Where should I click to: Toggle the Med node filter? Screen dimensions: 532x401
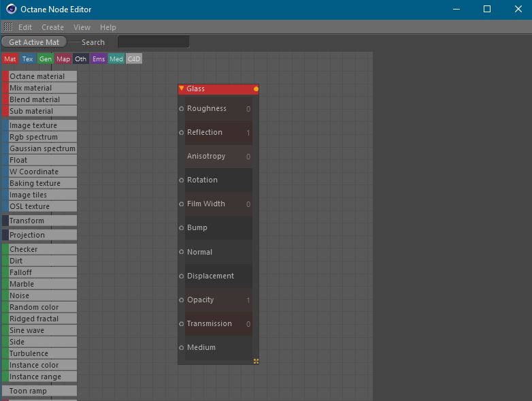point(116,59)
